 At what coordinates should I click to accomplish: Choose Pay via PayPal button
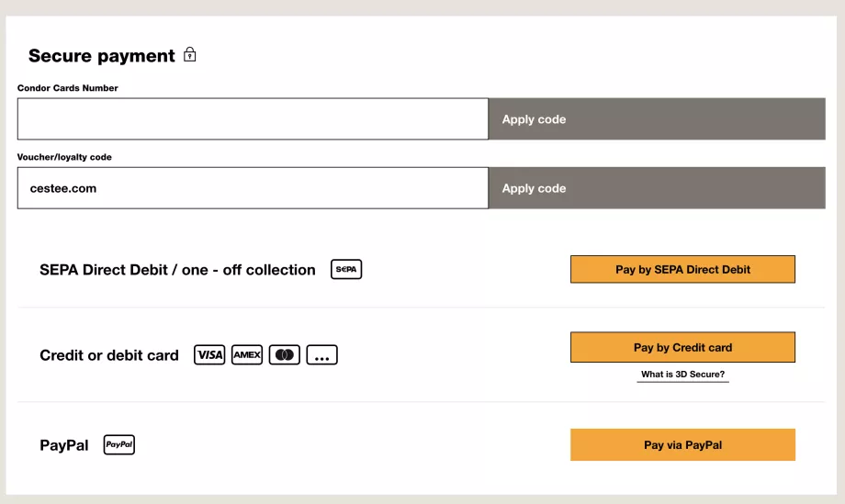(x=682, y=445)
